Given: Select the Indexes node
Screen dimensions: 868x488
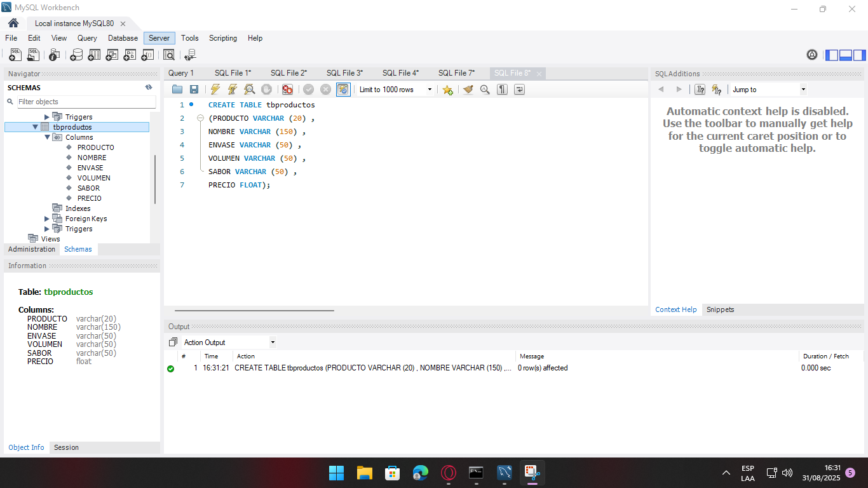Looking at the screenshot, I should pos(78,208).
